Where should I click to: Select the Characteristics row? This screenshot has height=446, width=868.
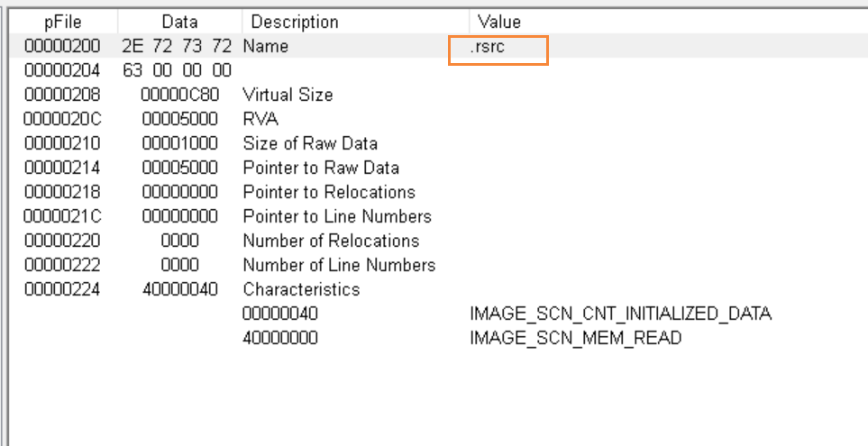coord(301,289)
